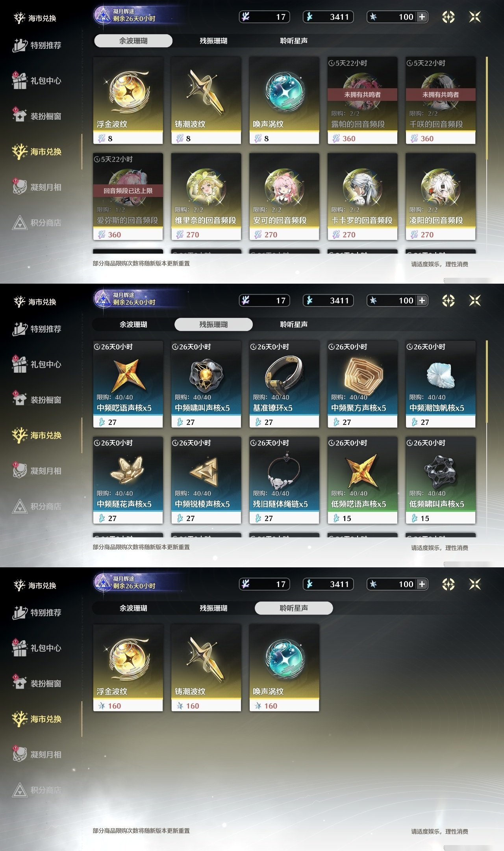Screen dimensions: 504x851
Task: Click the highlighted 聆听星声 tab
Action: (x=294, y=608)
